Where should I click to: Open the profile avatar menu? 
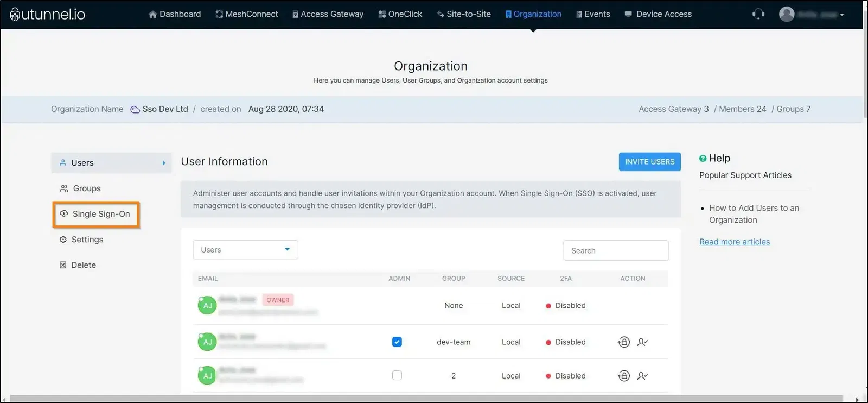787,14
